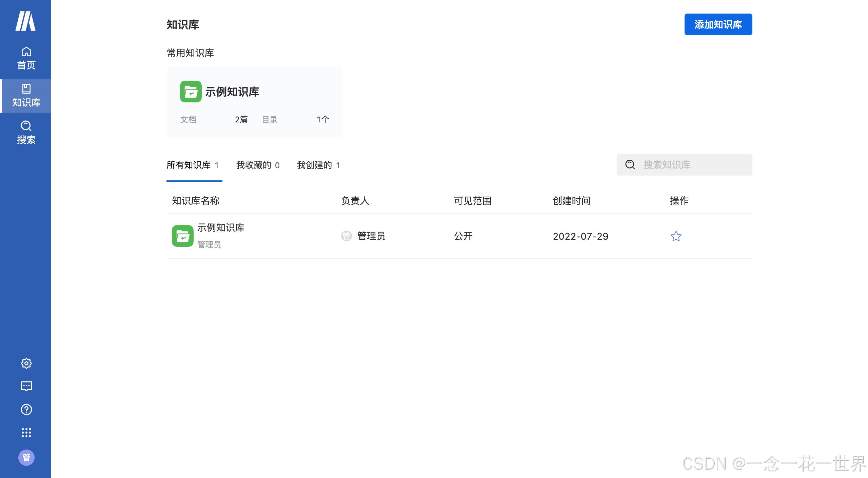This screenshot has width=868, height=478.
Task: Click the 可见范围 column header
Action: click(473, 201)
